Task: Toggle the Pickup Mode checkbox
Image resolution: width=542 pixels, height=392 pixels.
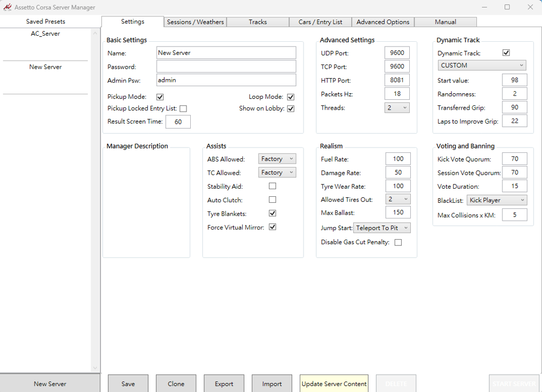Action: tap(160, 97)
